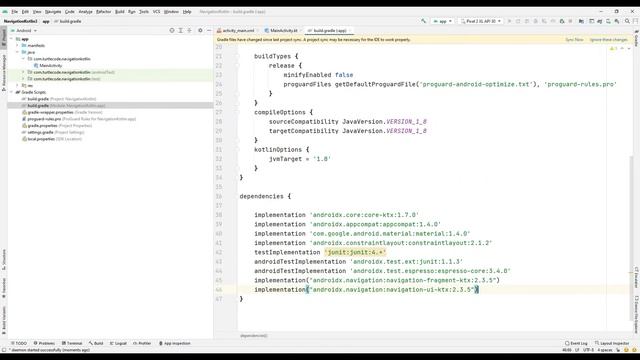Select local.properties file

click(52, 139)
